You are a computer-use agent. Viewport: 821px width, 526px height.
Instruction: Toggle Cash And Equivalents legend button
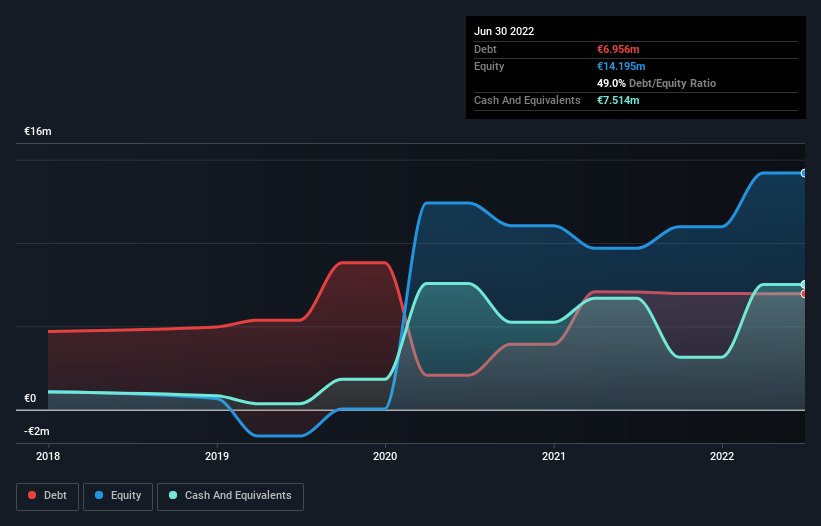coord(230,496)
